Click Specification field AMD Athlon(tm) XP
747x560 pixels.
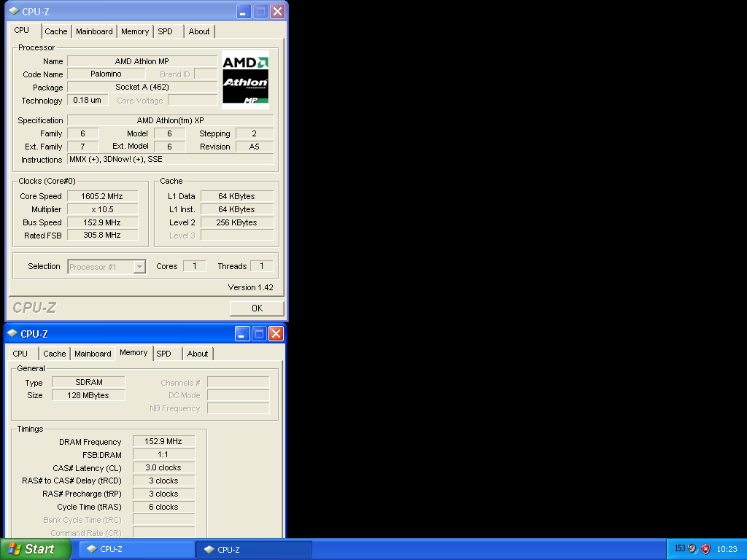coord(171,120)
